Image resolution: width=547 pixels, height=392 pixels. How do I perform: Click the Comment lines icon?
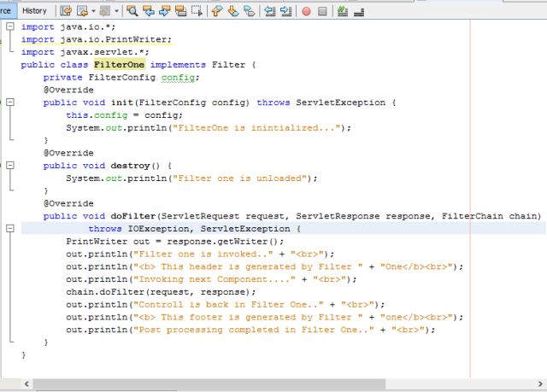[x=343, y=11]
